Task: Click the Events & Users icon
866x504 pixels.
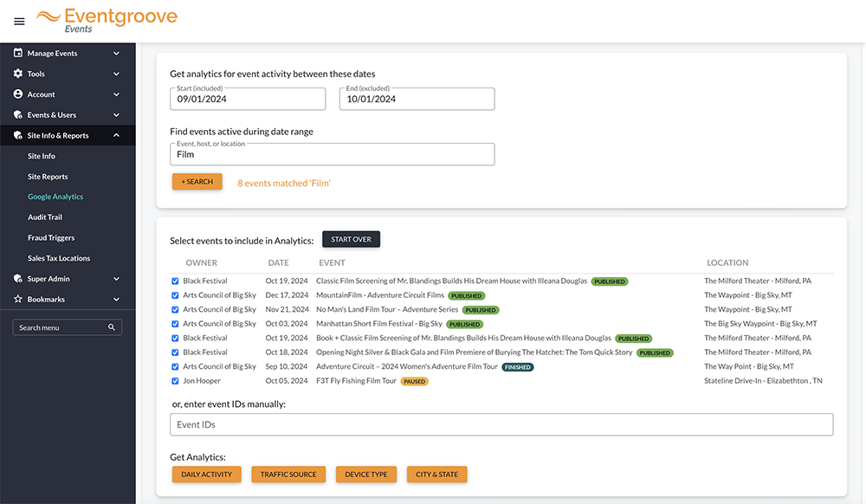Action: click(x=18, y=115)
